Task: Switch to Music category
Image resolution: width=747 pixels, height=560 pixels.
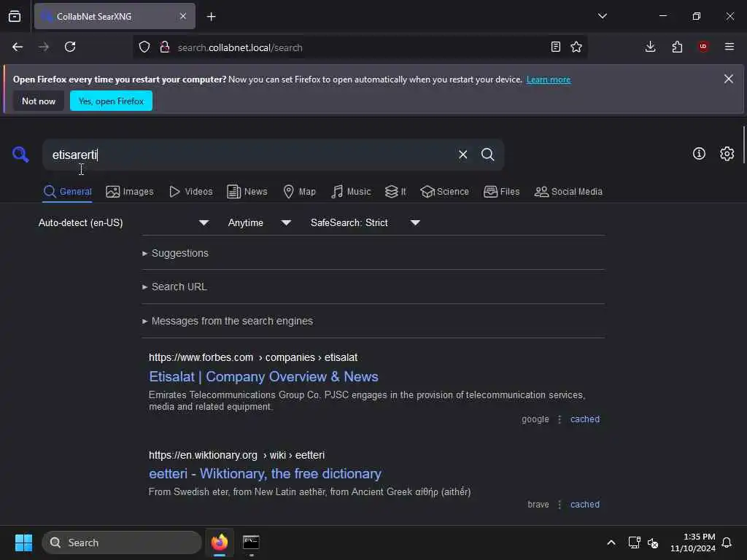Action: click(351, 192)
